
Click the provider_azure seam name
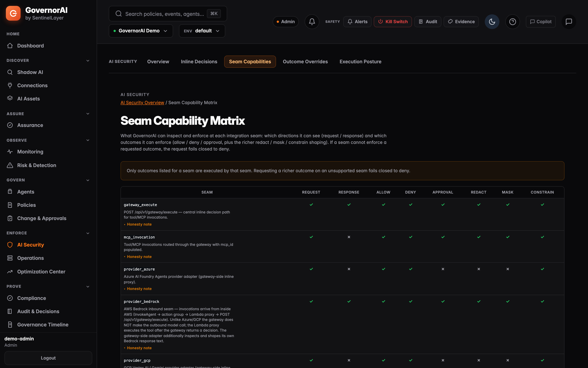coord(139,269)
